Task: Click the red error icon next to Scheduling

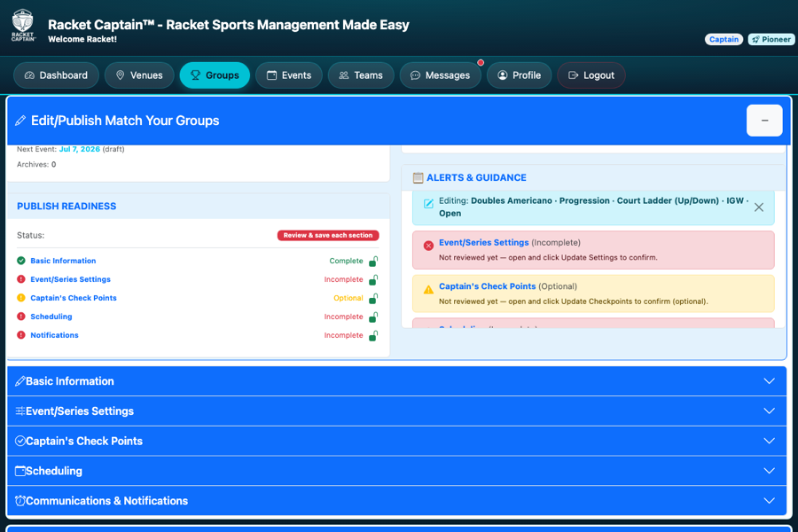Action: (21, 317)
